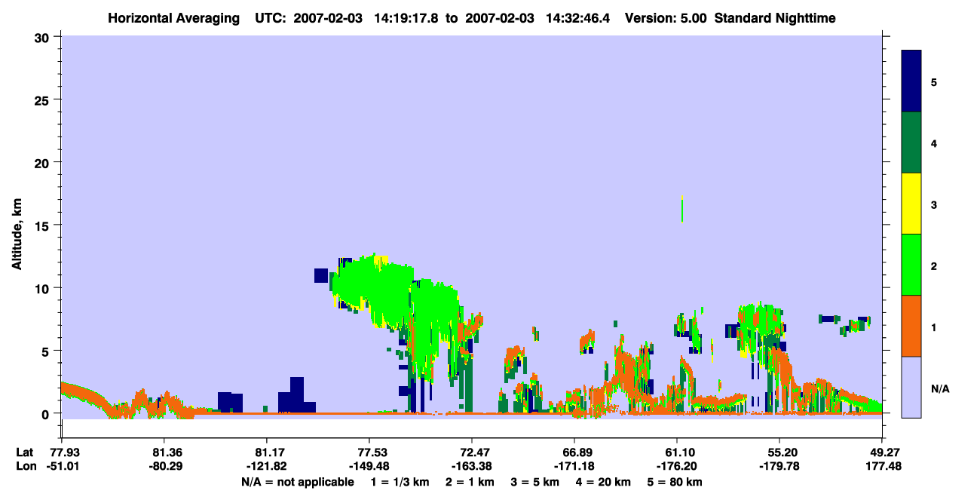Click the 'Lon' row label
The height and width of the screenshot is (503, 980).
click(25, 466)
